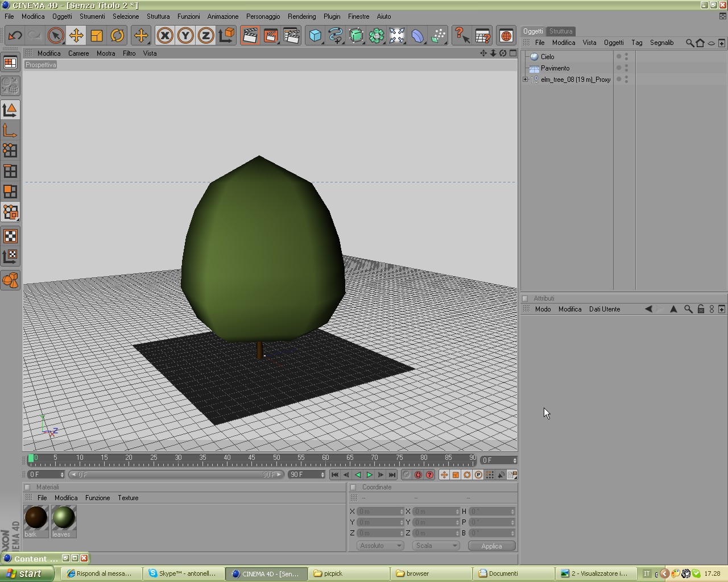Select the points mode tool

click(x=10, y=151)
